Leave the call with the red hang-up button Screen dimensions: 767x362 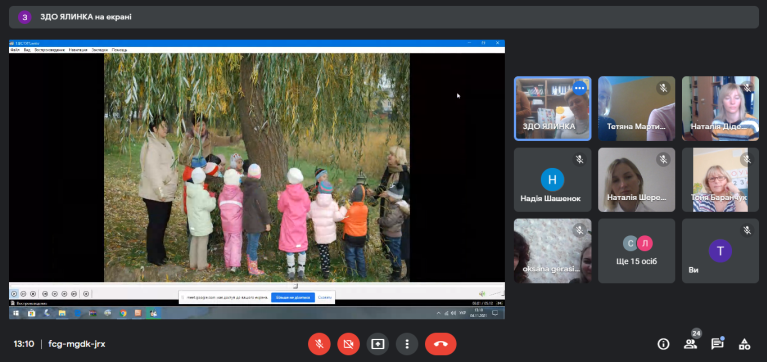(x=441, y=344)
